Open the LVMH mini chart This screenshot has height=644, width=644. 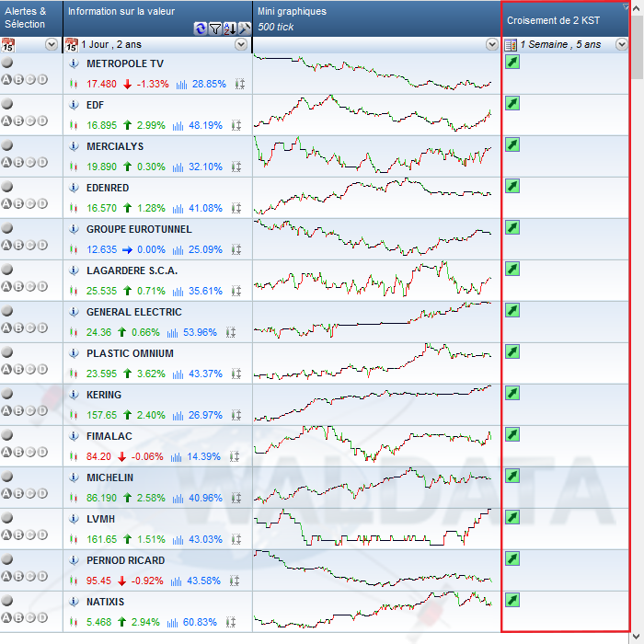pyautogui.click(x=373, y=527)
